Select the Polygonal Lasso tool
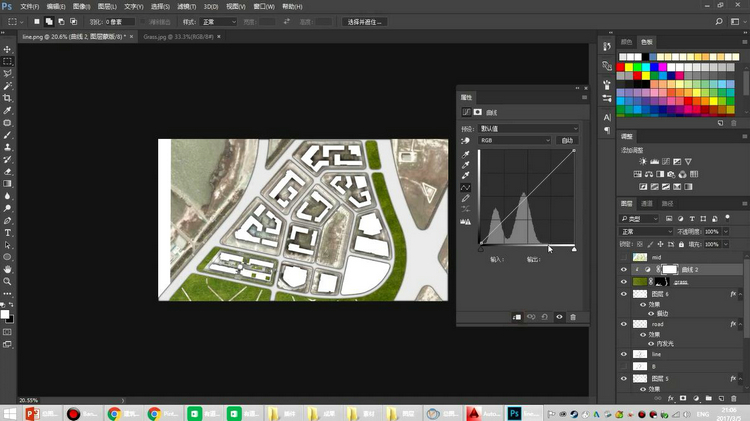750x421 pixels. pyautogui.click(x=7, y=74)
